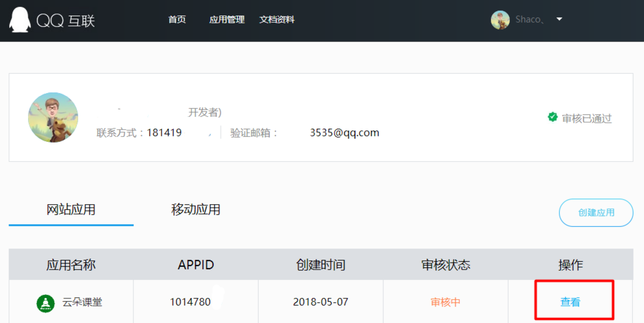This screenshot has width=644, height=323.
Task: Click the 审核已通过 status label
Action: [587, 118]
